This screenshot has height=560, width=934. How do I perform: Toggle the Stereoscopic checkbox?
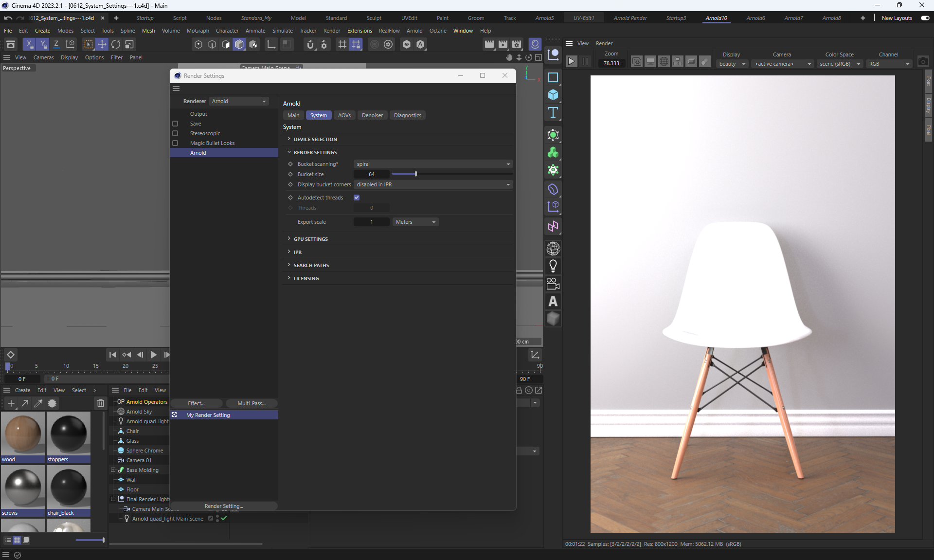[x=175, y=133]
